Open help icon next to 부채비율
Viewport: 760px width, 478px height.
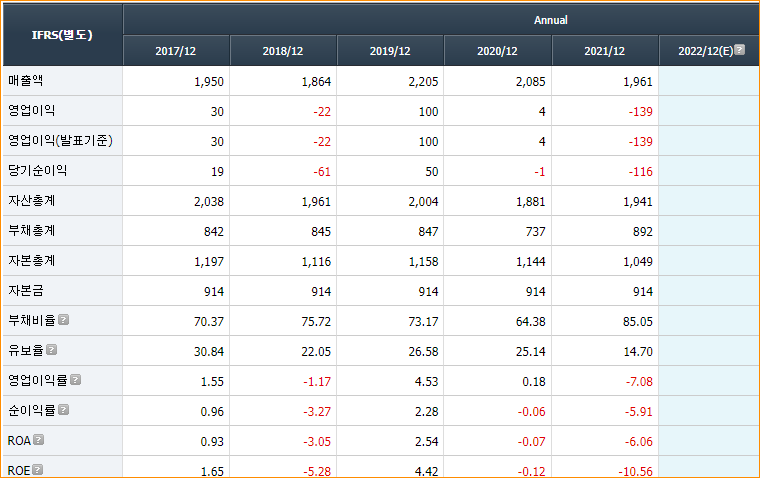click(63, 319)
